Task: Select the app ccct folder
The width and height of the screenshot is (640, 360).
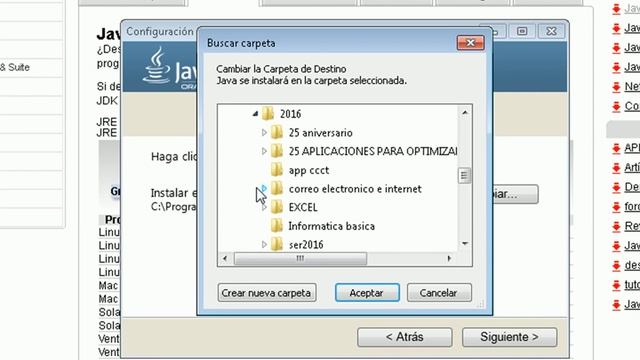Action: tap(309, 170)
